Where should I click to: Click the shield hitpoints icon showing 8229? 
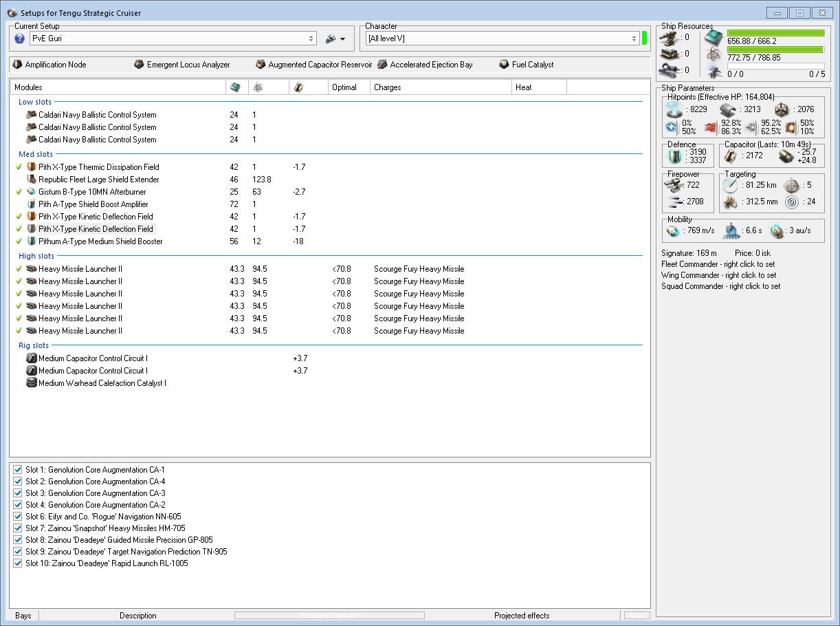(x=676, y=109)
